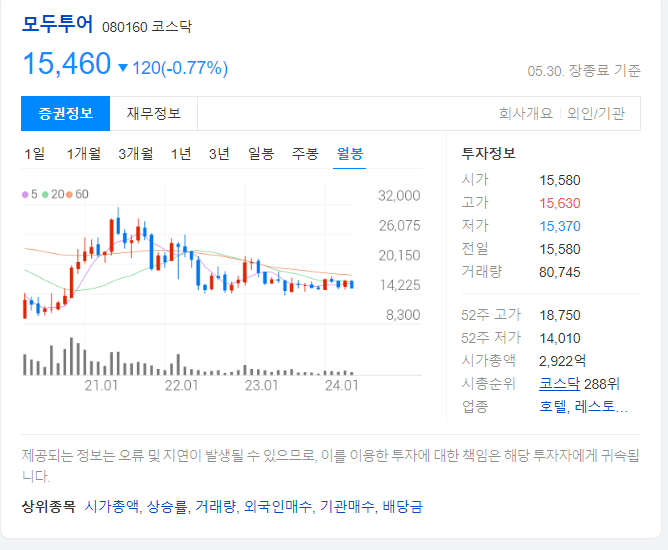Click the 52주 저가 value 14,010
Screen dimensions: 668x550
point(560,338)
